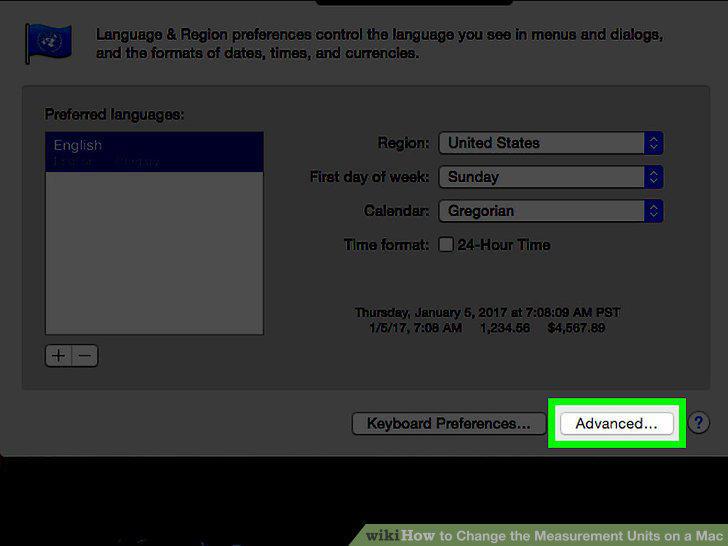Open Calendar dropdown showing Gregorian
728x546 pixels.
pos(551,211)
